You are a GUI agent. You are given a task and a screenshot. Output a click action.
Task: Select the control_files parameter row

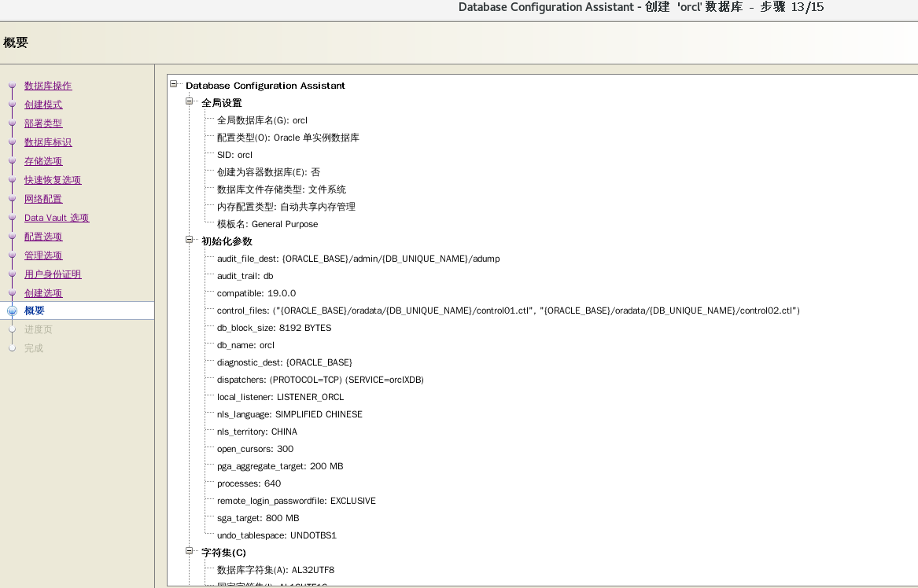pyautogui.click(x=508, y=311)
